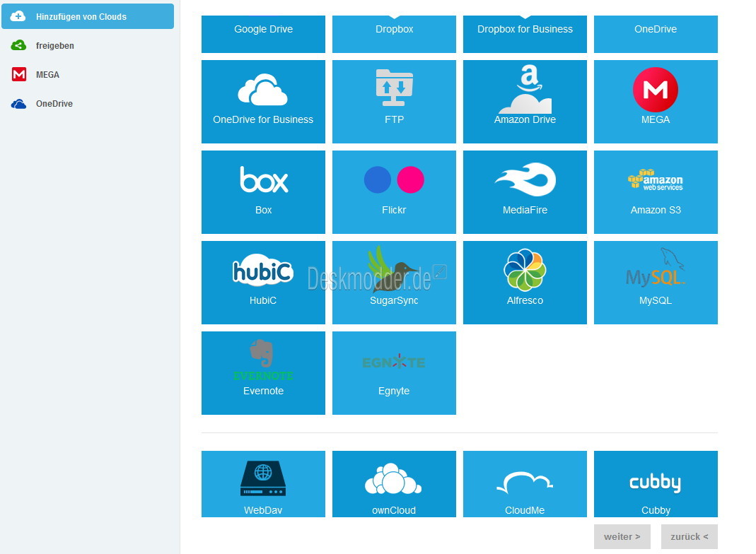This screenshot has height=554, width=756.
Task: Open the freigeben sidebar entry
Action: 88,46
